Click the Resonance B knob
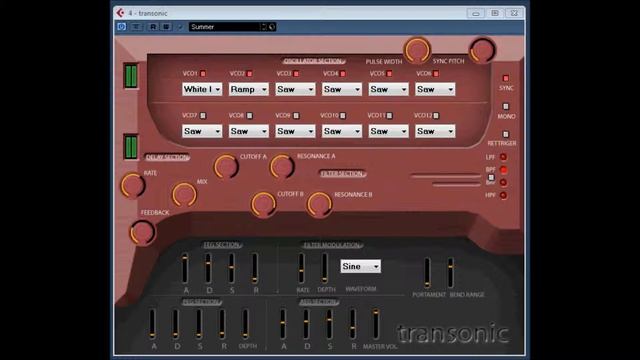Screen dimensions: 640x360 (319, 204)
